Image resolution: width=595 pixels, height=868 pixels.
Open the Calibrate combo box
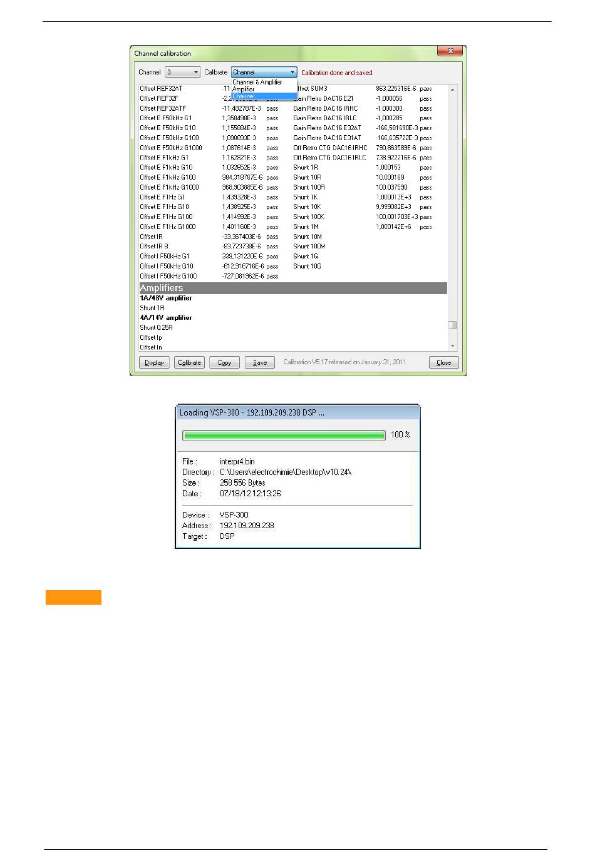click(x=264, y=73)
